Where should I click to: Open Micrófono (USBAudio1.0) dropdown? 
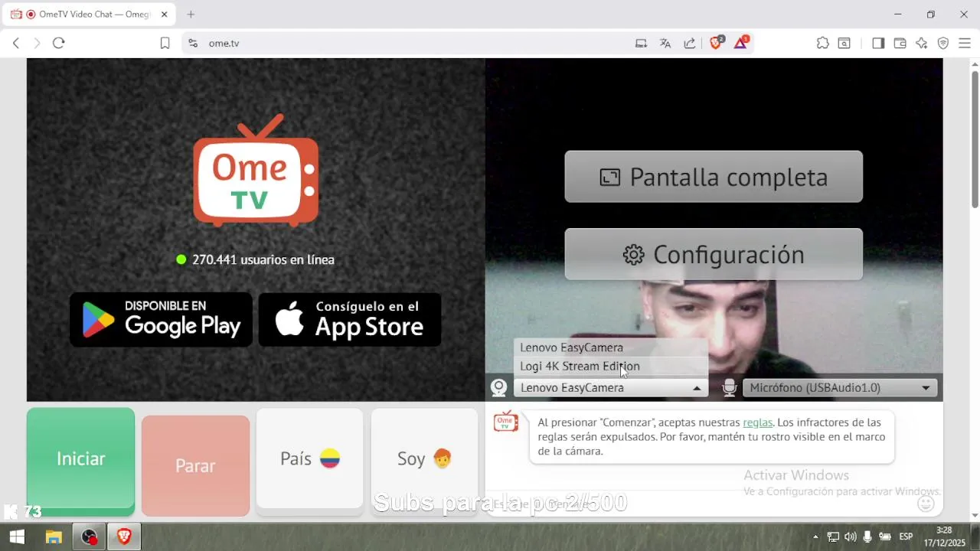[840, 388]
